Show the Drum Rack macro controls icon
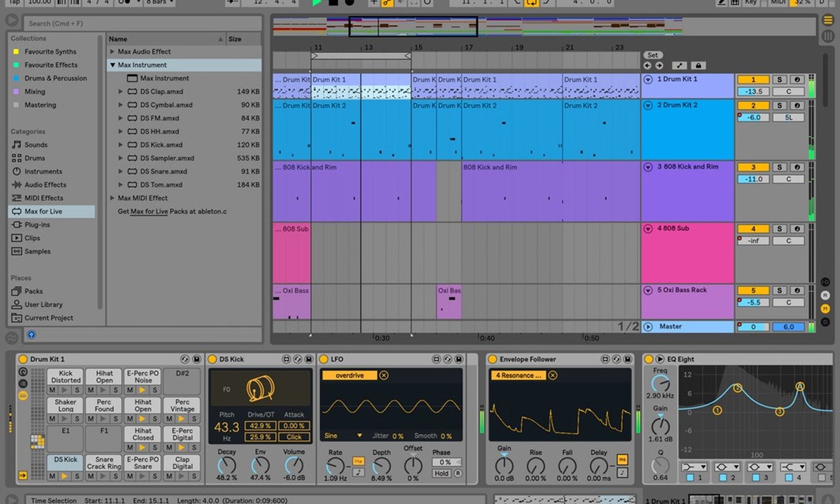Image resolution: width=840 pixels, height=504 pixels. click(23, 372)
